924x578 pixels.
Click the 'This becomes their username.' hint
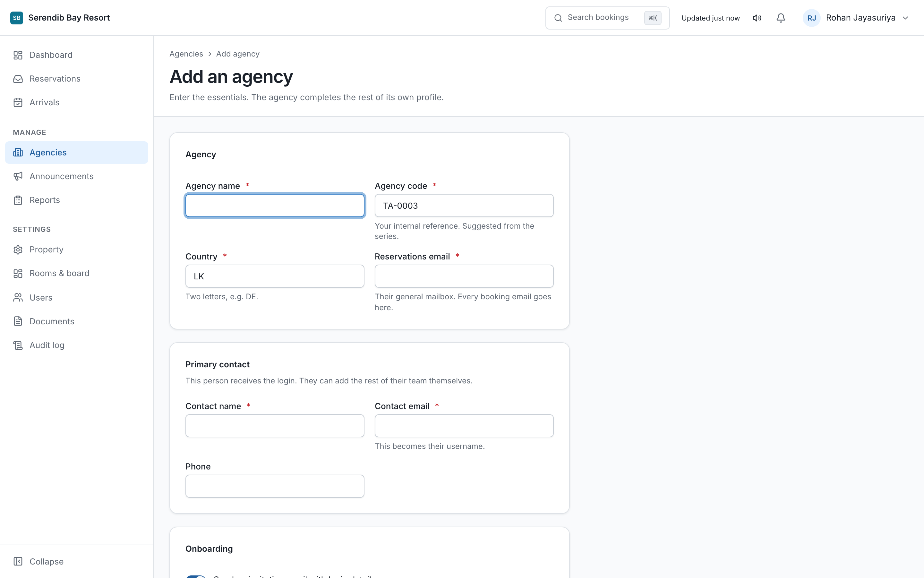pyautogui.click(x=430, y=446)
